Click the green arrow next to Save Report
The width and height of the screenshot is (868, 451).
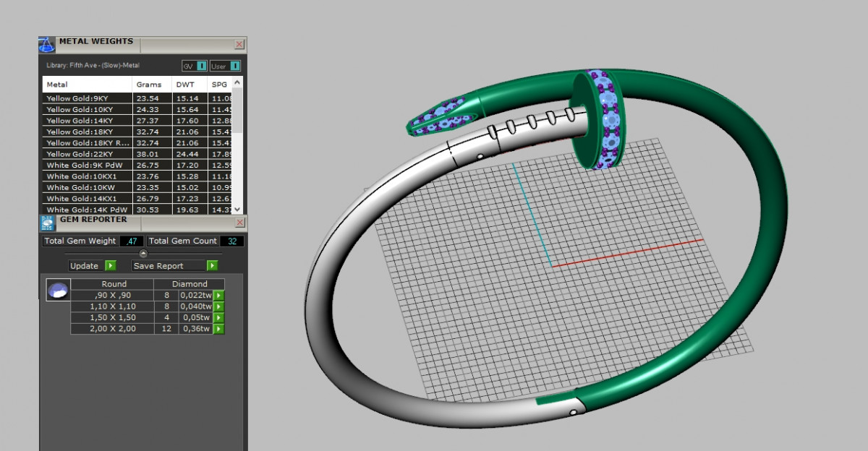point(212,265)
